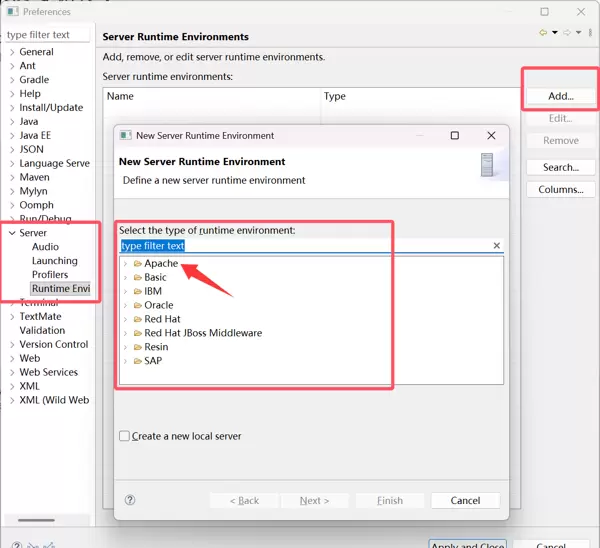Click the Oracle folder icon
Screen dimensions: 600x548
[137, 305]
